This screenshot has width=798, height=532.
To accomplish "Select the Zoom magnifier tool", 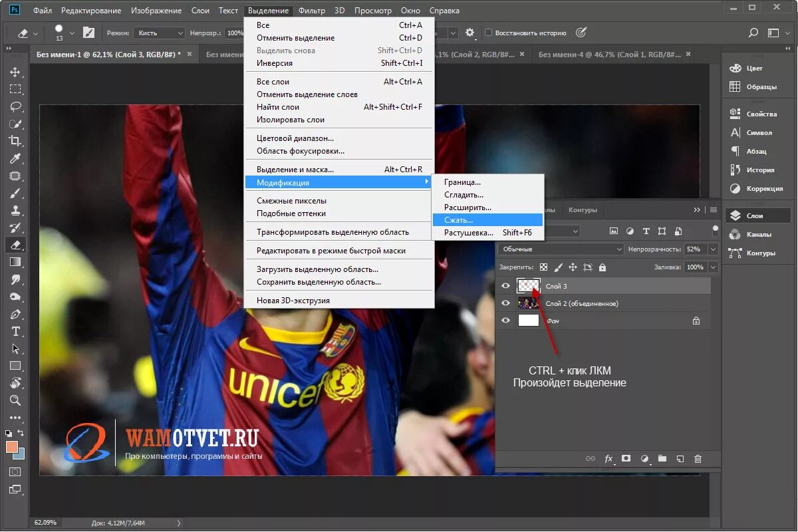I will 15,400.
